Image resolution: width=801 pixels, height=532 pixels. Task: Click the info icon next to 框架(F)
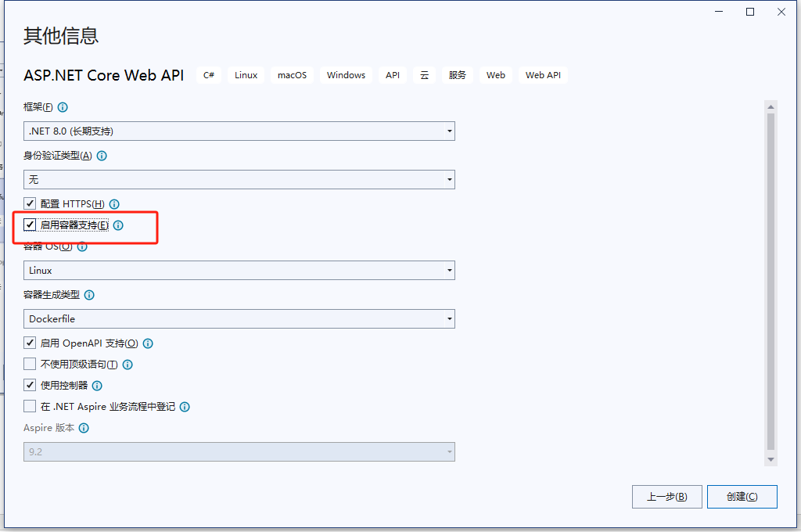[x=63, y=107]
